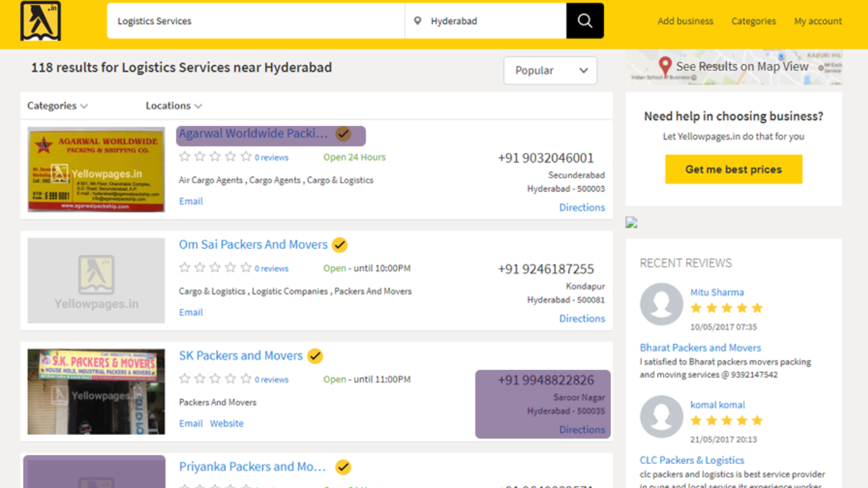Open the SK Packers Website link
This screenshot has height=488, width=868.
(x=227, y=423)
